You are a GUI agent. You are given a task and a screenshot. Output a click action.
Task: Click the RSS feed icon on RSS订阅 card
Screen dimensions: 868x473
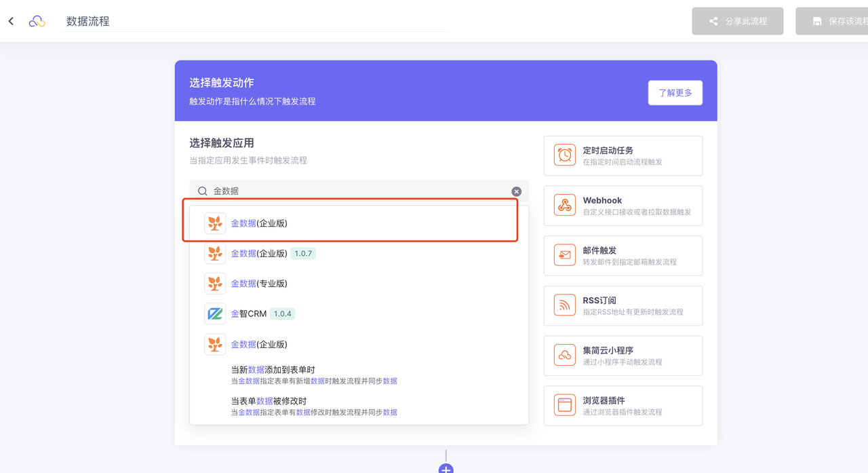point(564,305)
